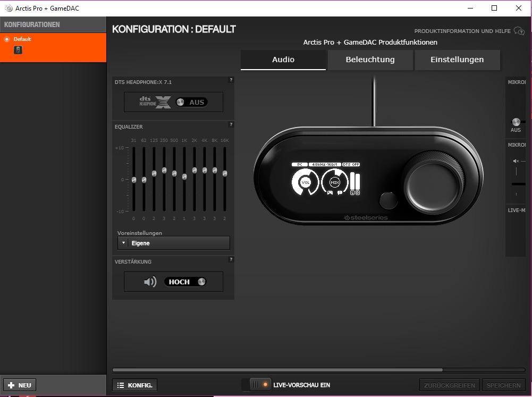
Task: Open the Audio tab
Action: click(283, 60)
